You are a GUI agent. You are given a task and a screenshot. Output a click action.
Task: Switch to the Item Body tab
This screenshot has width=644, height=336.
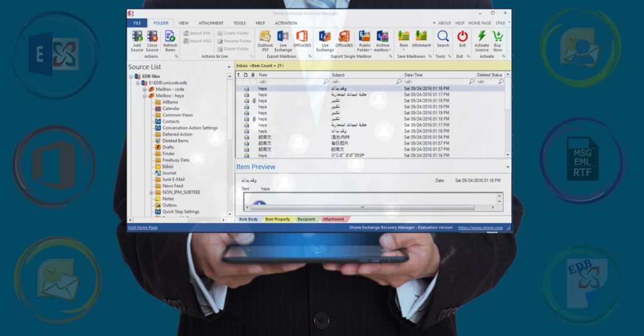click(x=248, y=219)
